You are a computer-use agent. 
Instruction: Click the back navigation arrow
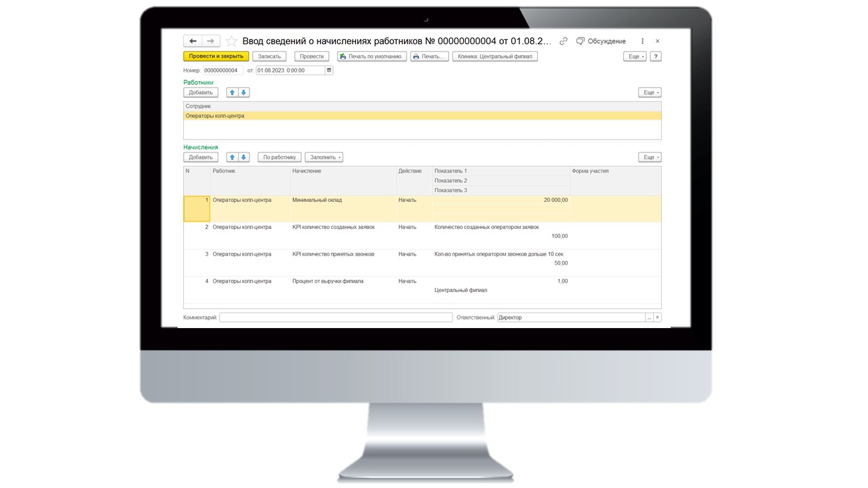193,41
